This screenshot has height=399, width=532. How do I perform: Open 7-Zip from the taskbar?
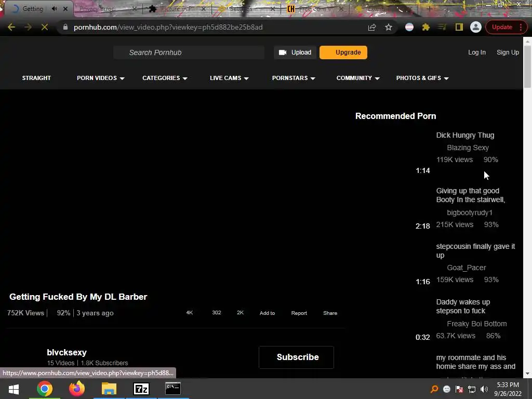tap(141, 389)
